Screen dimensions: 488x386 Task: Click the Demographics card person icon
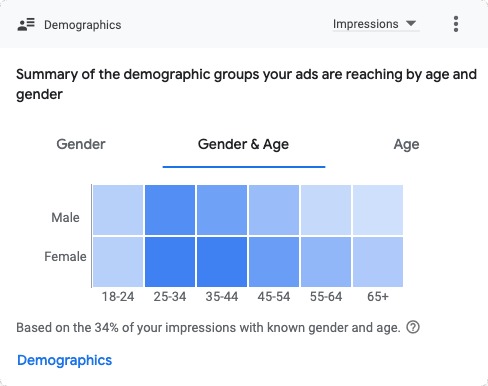(26, 25)
